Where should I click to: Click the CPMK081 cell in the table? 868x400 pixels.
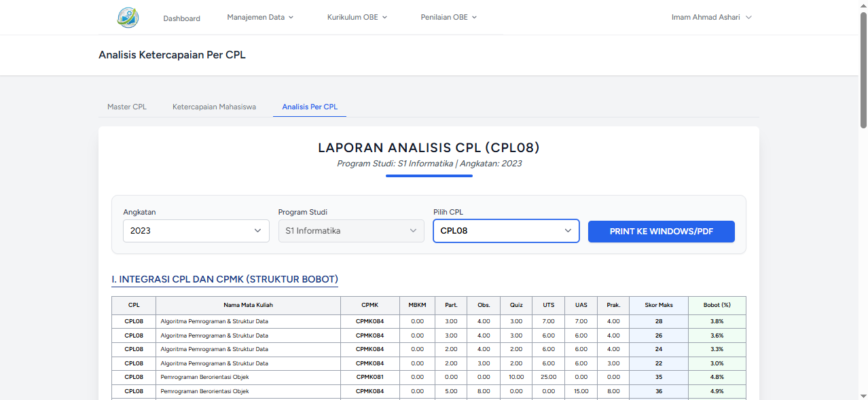[x=369, y=377]
